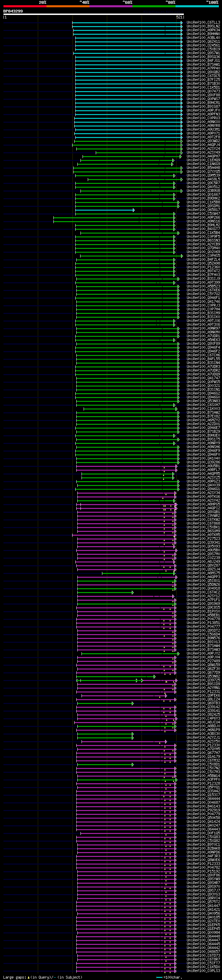The height and width of the screenshot is (980, 222).
Task: Select hit label UniRef100_C6SXH7
Action: pyautogui.click(x=203, y=405)
